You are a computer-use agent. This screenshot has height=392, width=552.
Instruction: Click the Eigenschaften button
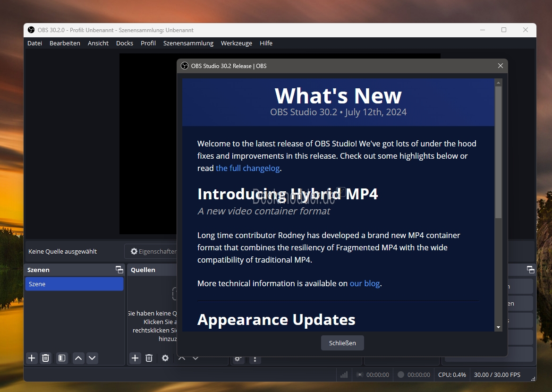click(x=152, y=251)
